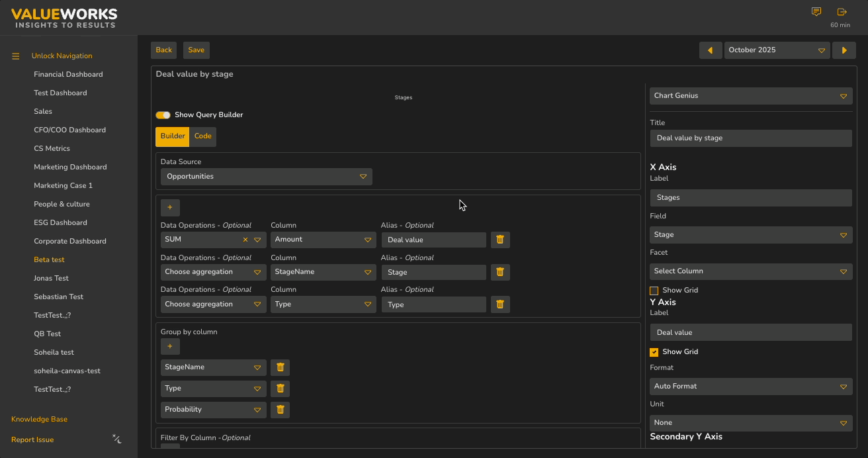The width and height of the screenshot is (868, 458).
Task: Delete the Deal value alias row
Action: coord(500,240)
